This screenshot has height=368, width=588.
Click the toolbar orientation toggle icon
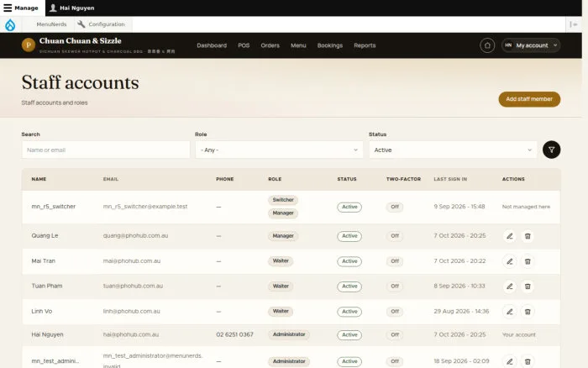point(574,24)
